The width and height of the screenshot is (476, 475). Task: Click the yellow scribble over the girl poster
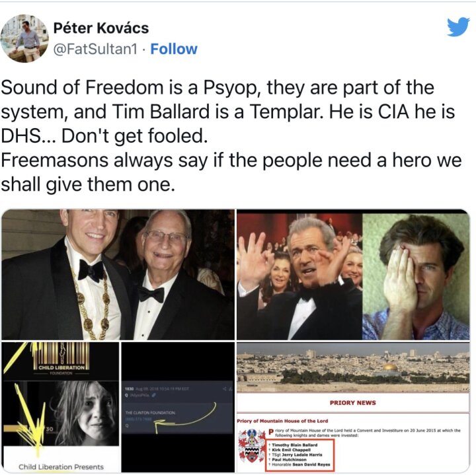(29, 419)
